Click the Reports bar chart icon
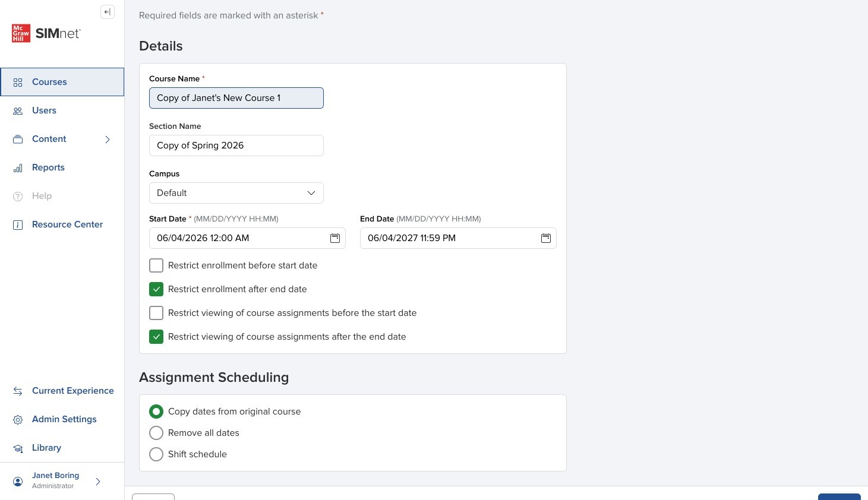 18,168
